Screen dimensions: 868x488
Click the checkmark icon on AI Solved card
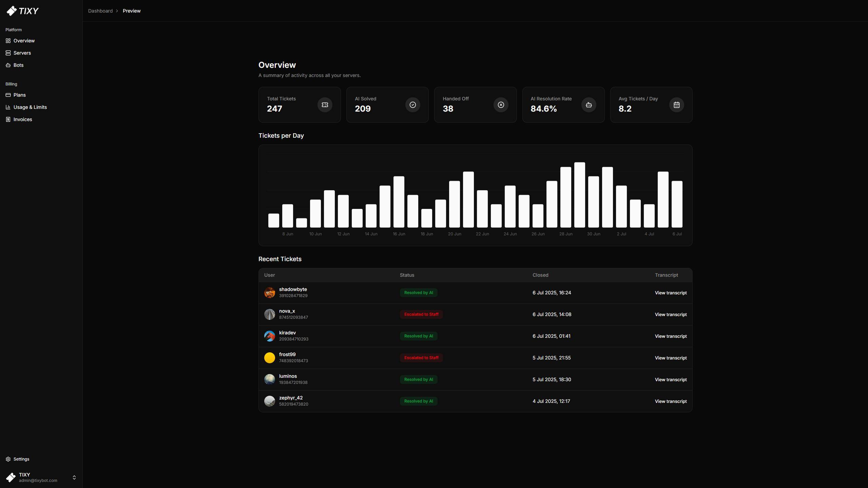pyautogui.click(x=413, y=105)
